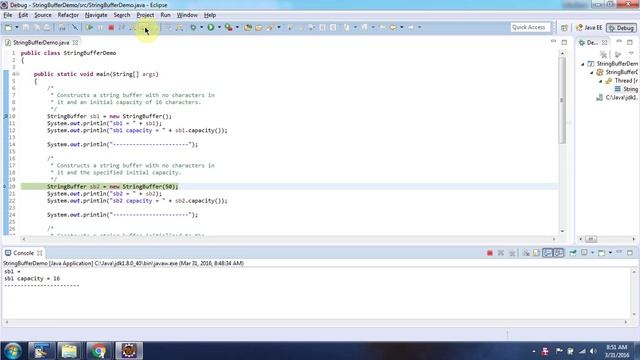Open the New file toolbar icon
The width and height of the screenshot is (640, 360).
(x=8, y=27)
